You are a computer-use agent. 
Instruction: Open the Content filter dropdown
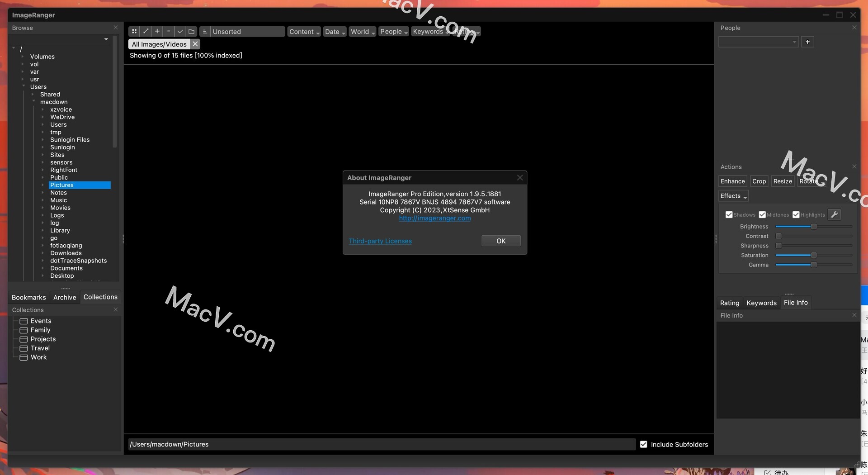(304, 32)
